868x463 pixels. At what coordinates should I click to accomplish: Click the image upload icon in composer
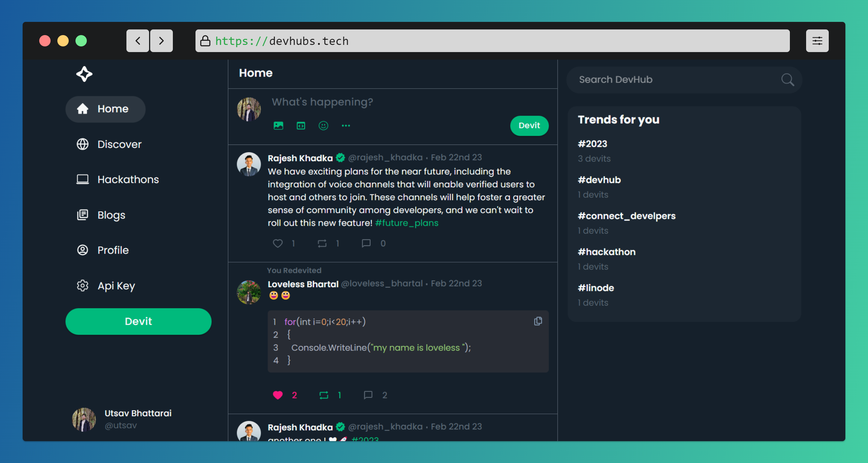(x=278, y=126)
